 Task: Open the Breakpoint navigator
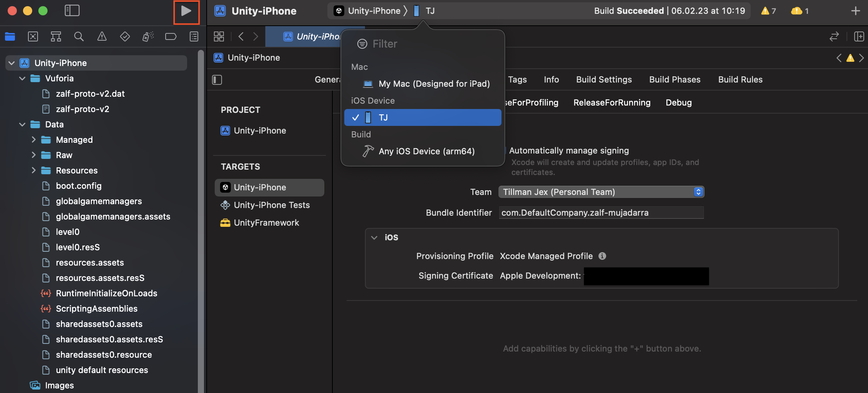[171, 36]
